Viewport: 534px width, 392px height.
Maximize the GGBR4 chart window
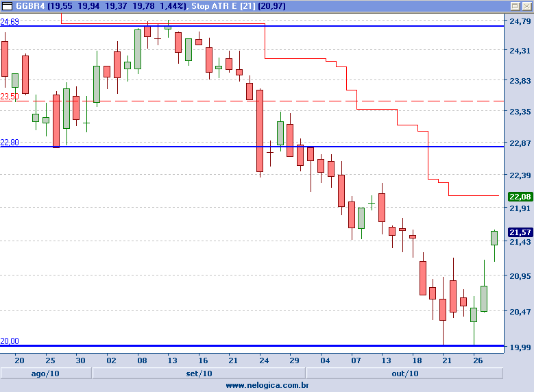pos(515,6)
